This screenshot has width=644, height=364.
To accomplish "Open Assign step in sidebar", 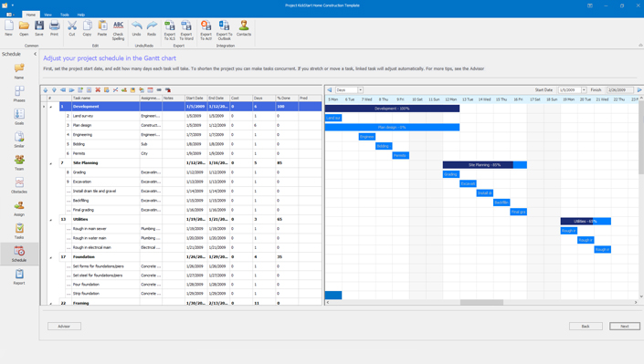I will 19,208.
